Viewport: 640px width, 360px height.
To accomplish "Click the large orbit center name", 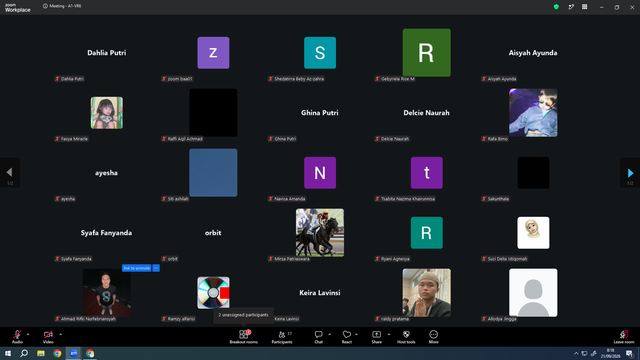I will (213, 233).
